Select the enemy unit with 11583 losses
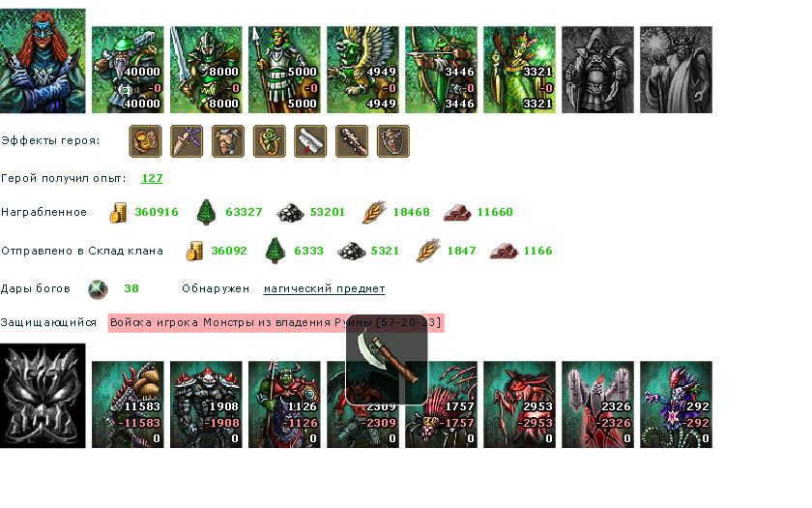Image resolution: width=812 pixels, height=508 pixels. (x=128, y=404)
